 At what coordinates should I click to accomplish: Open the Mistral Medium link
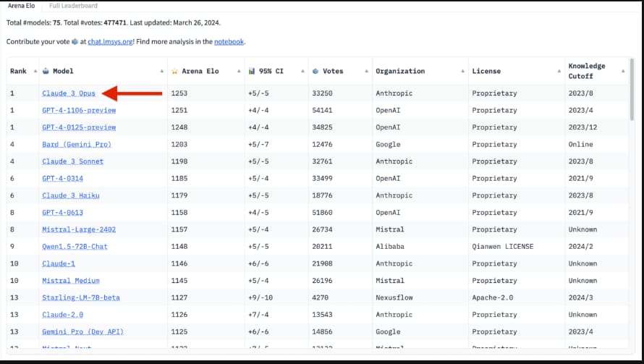click(x=71, y=281)
